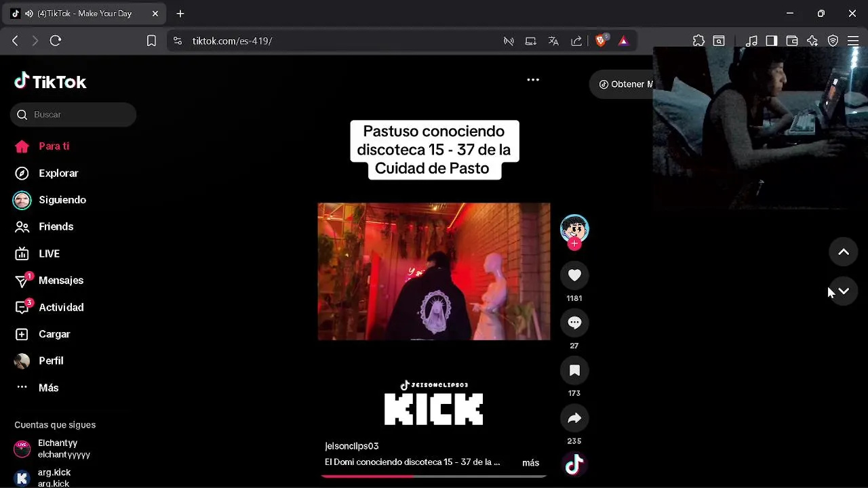The width and height of the screenshot is (868, 488).
Task: Open the page translate icon
Action: pos(553,41)
